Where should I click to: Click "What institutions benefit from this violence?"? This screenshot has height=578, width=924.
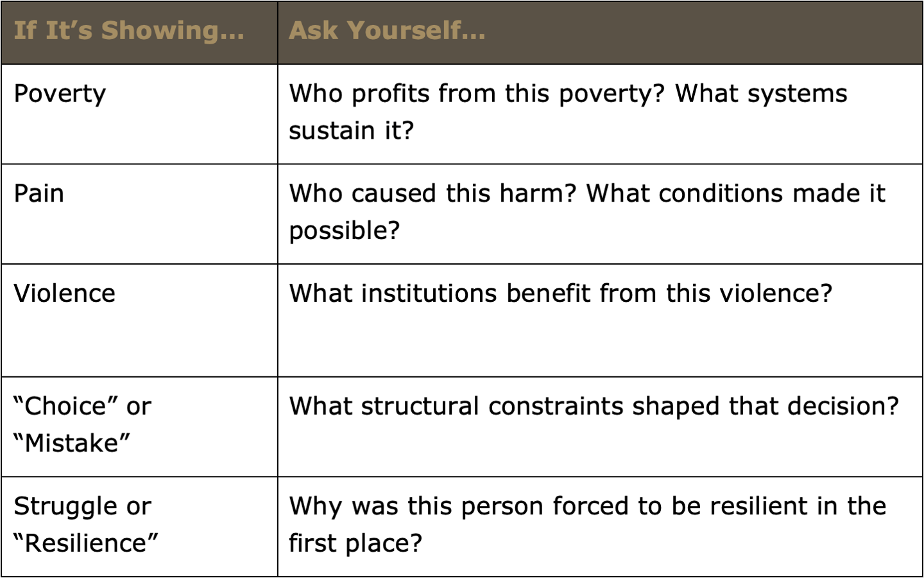(x=561, y=294)
